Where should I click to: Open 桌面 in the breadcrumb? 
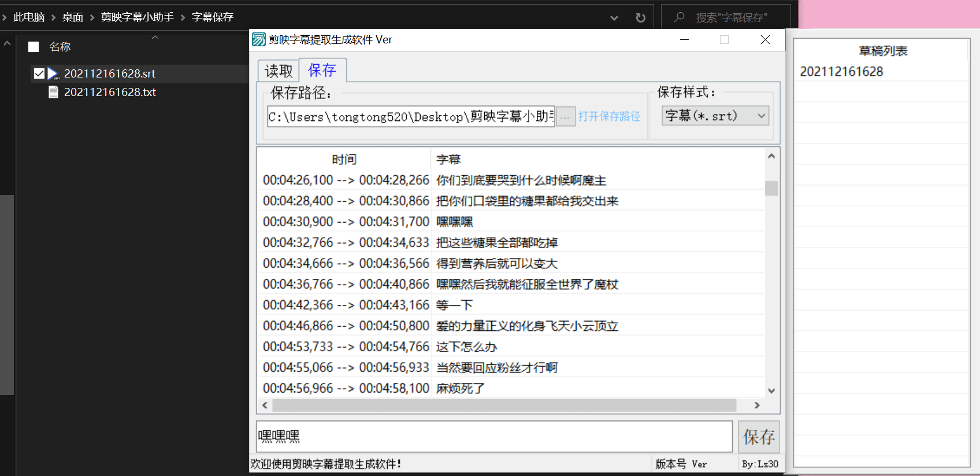73,17
